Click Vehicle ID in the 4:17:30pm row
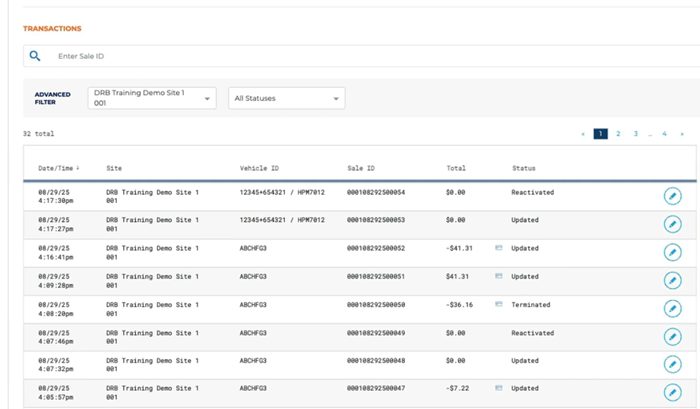Image resolution: width=700 pixels, height=409 pixels. click(282, 192)
